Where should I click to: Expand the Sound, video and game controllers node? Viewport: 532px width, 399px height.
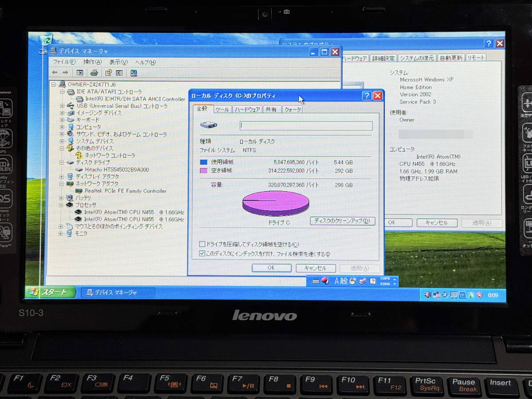tap(63, 134)
